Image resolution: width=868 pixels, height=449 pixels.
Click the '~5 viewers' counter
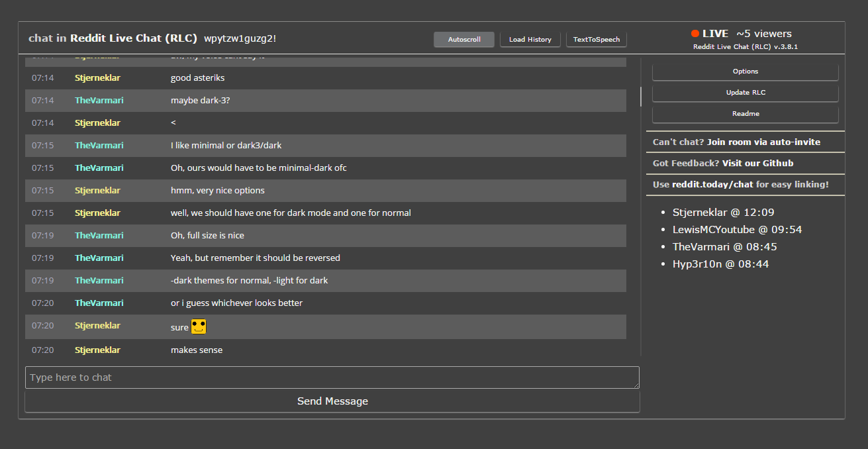tap(763, 32)
